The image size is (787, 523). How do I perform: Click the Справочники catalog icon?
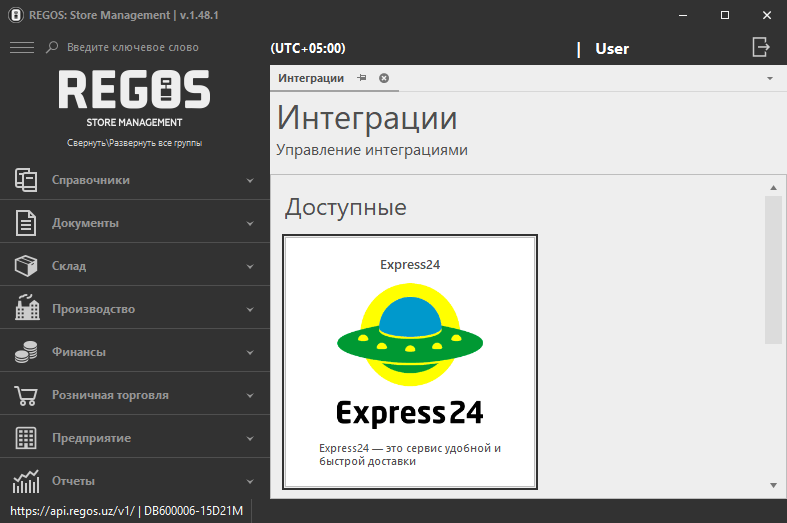(x=26, y=180)
